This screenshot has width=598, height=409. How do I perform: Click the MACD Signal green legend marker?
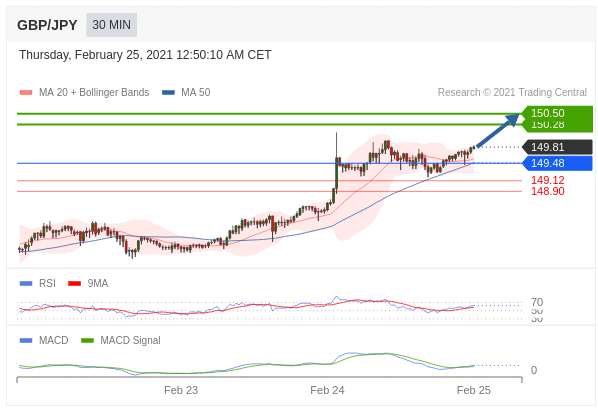click(x=87, y=340)
